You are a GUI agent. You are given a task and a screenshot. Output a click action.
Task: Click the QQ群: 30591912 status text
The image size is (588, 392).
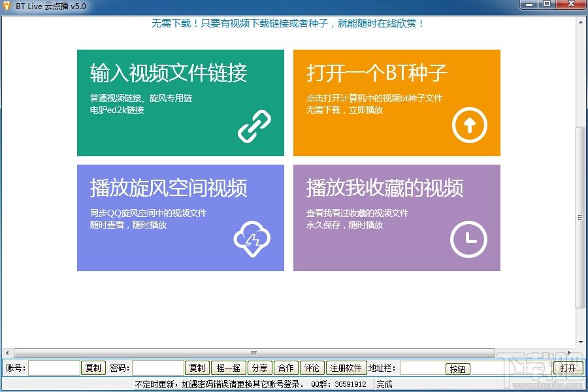click(338, 385)
